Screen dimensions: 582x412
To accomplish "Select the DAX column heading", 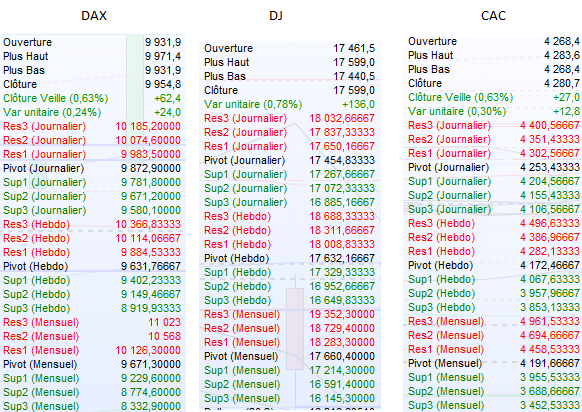I will (94, 16).
